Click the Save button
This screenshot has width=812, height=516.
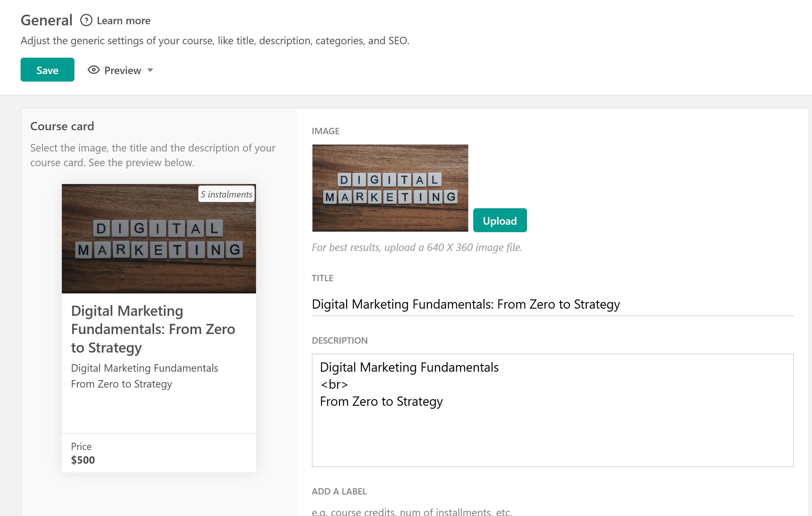point(47,70)
